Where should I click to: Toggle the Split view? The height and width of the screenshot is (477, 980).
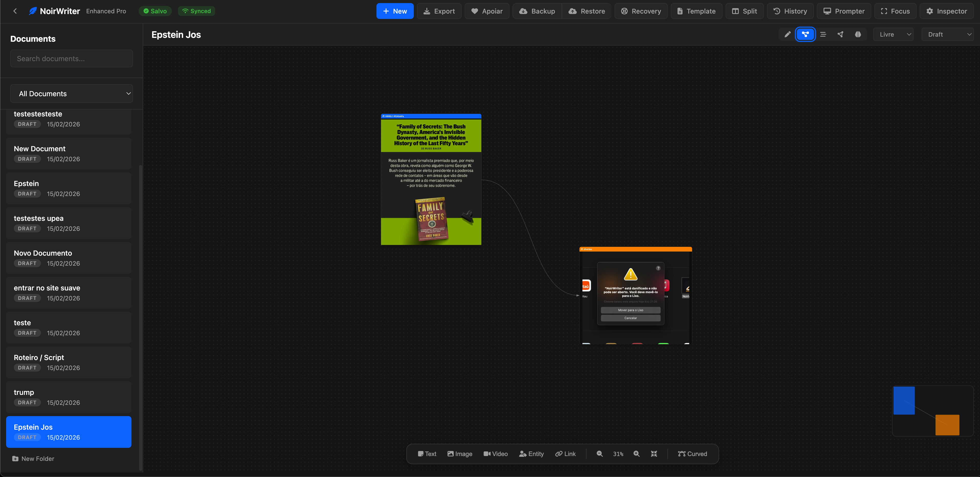744,11
